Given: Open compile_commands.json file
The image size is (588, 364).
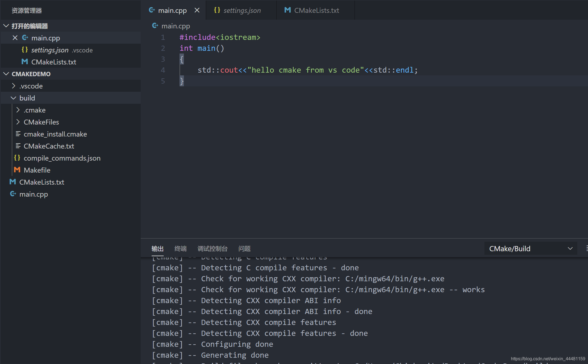Looking at the screenshot, I should click(70, 158).
